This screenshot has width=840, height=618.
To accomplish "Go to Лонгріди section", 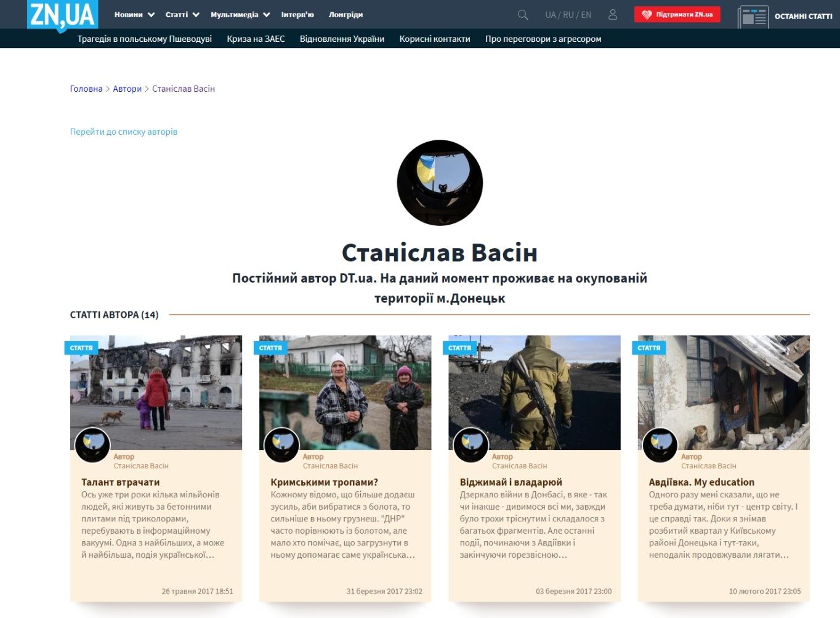I will pos(345,15).
